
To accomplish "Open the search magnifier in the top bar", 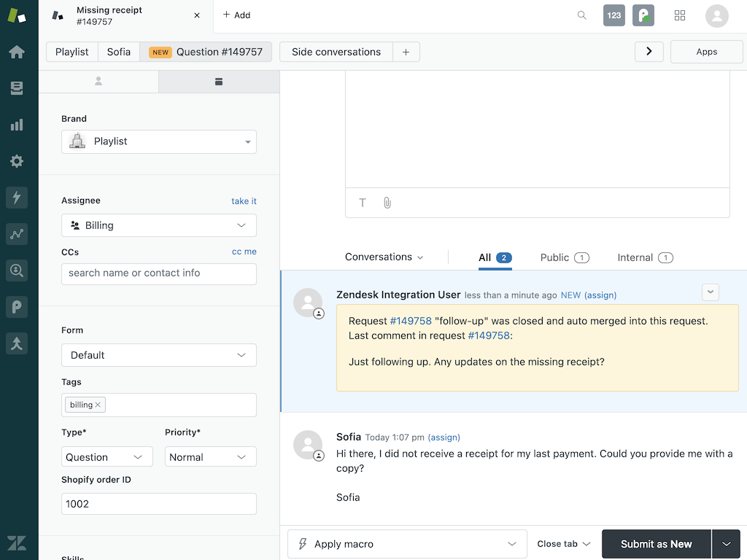I will coord(581,15).
